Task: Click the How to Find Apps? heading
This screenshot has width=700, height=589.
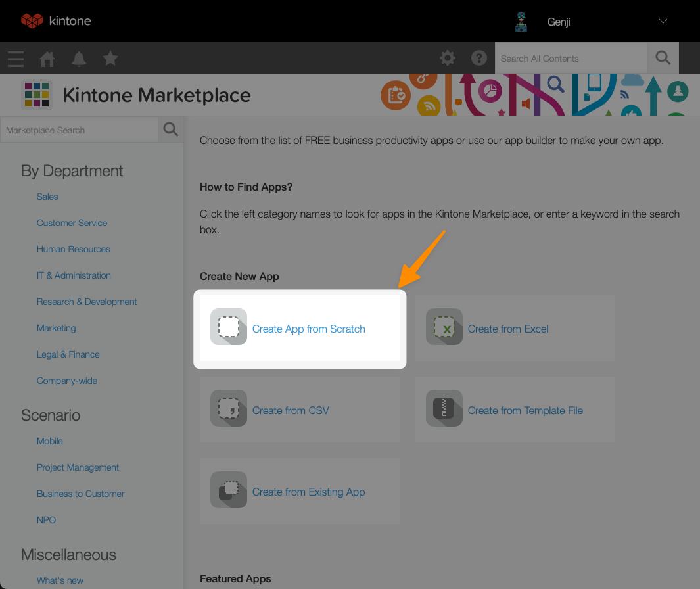Action: tap(246, 187)
